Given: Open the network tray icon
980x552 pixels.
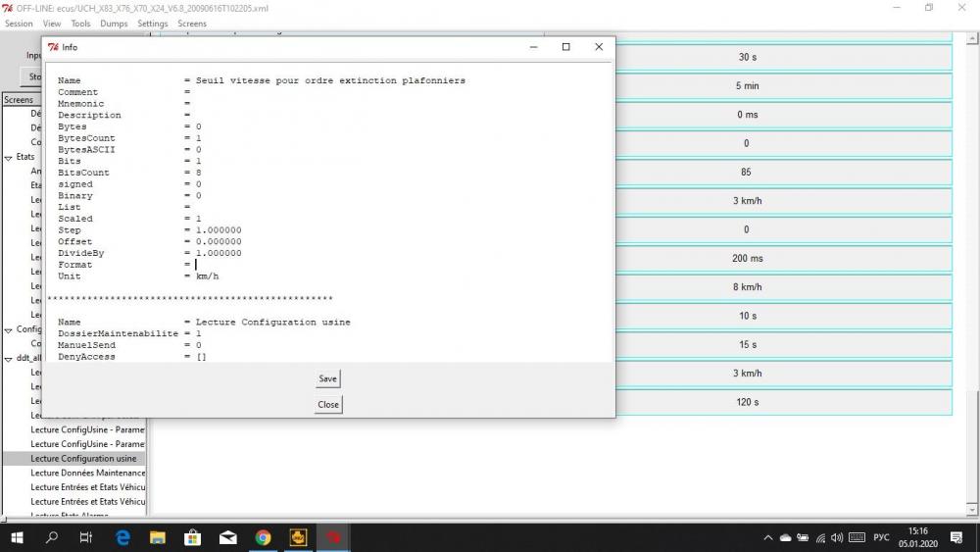Looking at the screenshot, I should tap(820, 537).
